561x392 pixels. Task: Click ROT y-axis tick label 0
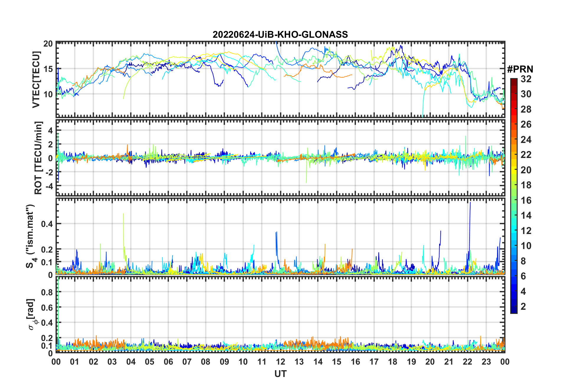click(x=50, y=158)
